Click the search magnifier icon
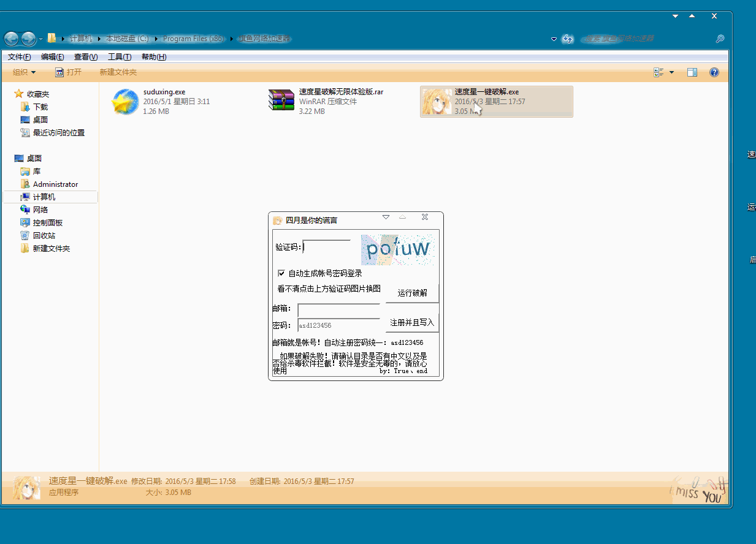This screenshot has width=756, height=544. point(720,39)
